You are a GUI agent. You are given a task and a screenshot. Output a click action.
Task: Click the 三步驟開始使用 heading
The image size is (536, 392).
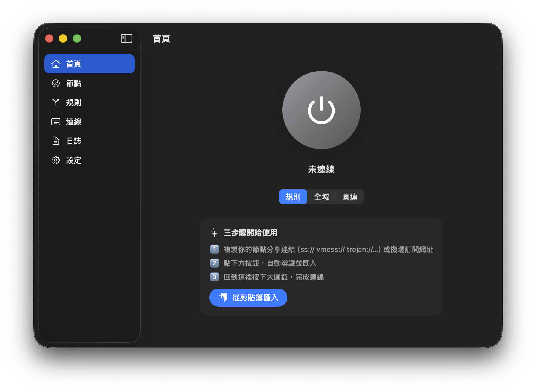250,233
